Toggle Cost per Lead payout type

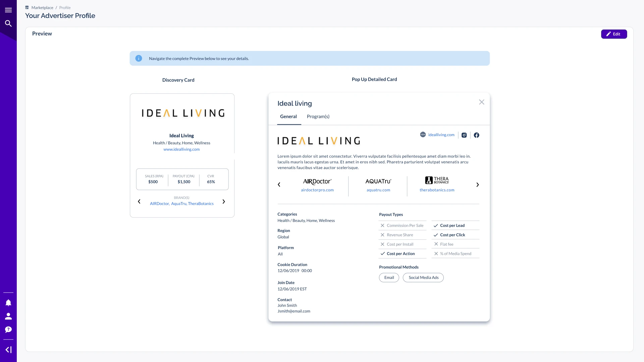pos(455,226)
